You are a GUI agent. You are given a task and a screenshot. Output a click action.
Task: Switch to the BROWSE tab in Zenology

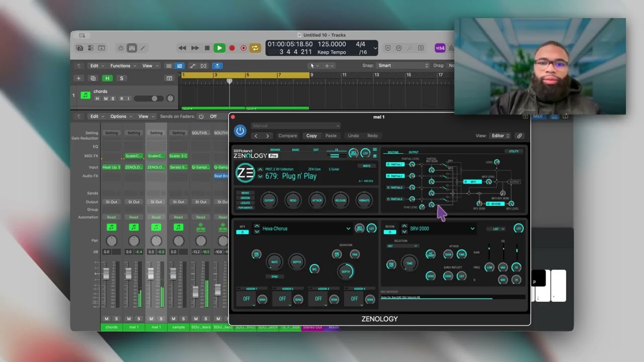275,150
